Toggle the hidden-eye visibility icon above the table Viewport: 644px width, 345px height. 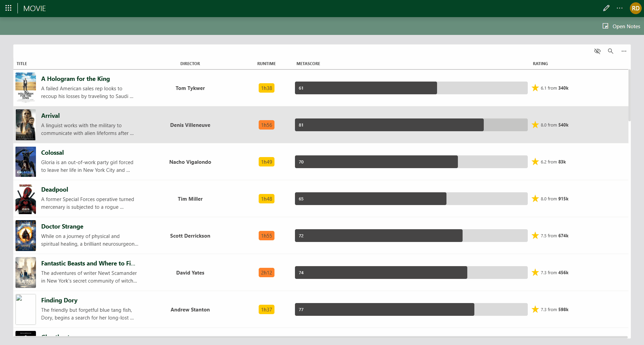point(597,51)
